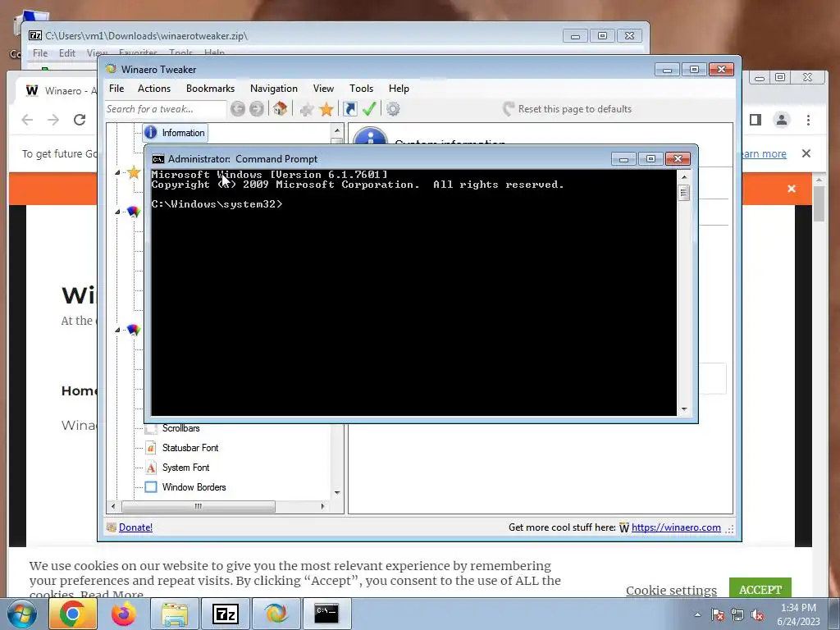The image size is (840, 630).
Task: Click the Statusbar Font item icon
Action: (151, 448)
